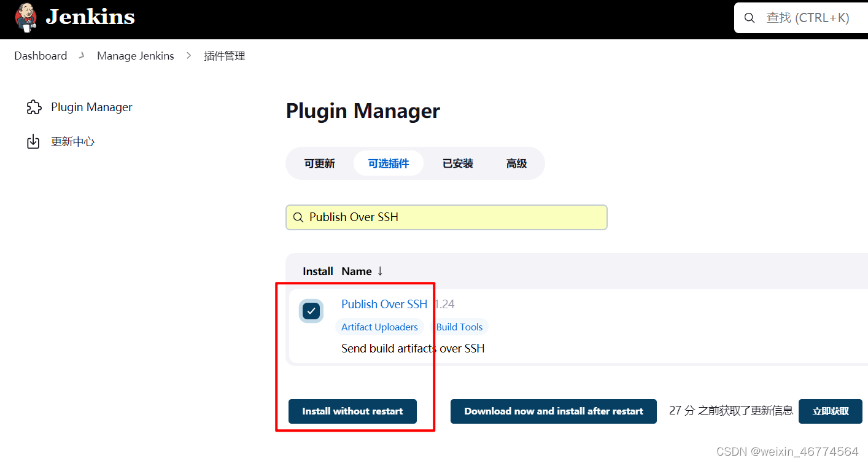Open Plugin Manager in the sidebar
The width and height of the screenshot is (868, 463).
click(x=91, y=107)
